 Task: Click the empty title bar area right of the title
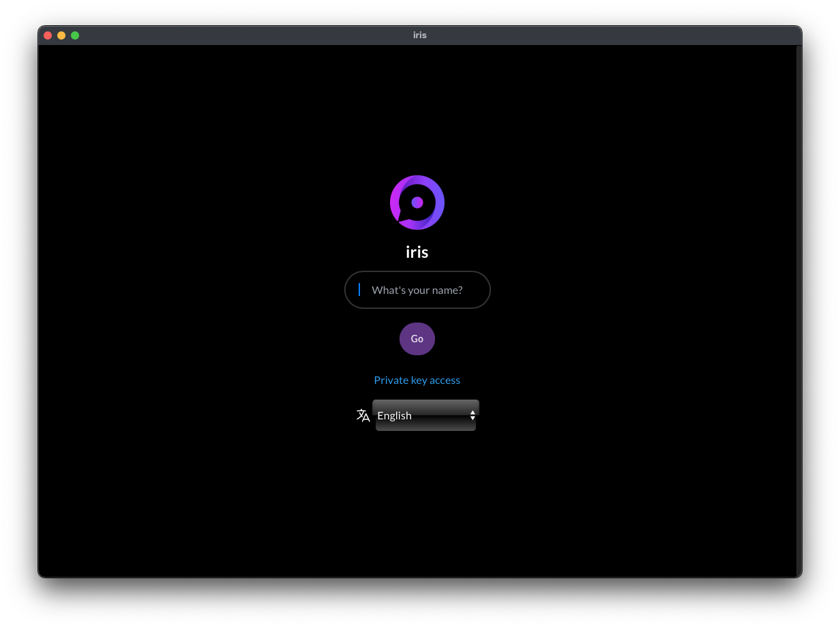614,35
